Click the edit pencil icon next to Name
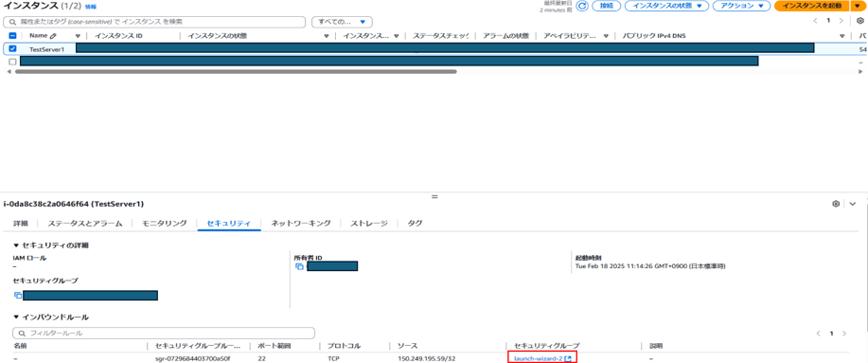Screen dimensions: 868x363 [x=53, y=36]
